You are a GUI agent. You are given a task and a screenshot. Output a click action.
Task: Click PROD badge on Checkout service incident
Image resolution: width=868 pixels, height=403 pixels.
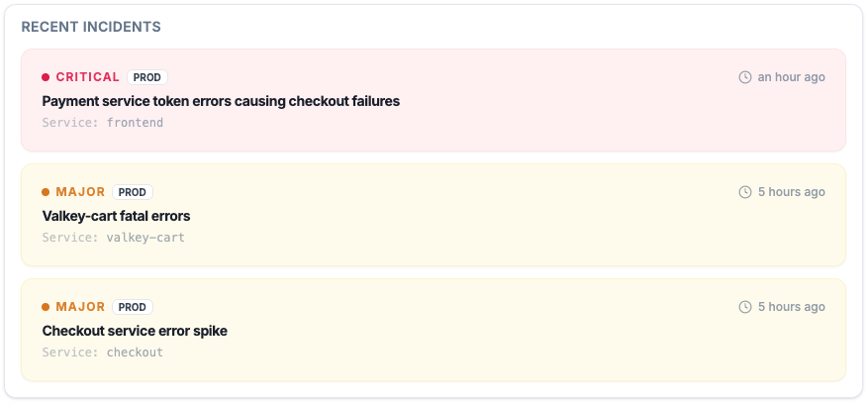pos(133,307)
